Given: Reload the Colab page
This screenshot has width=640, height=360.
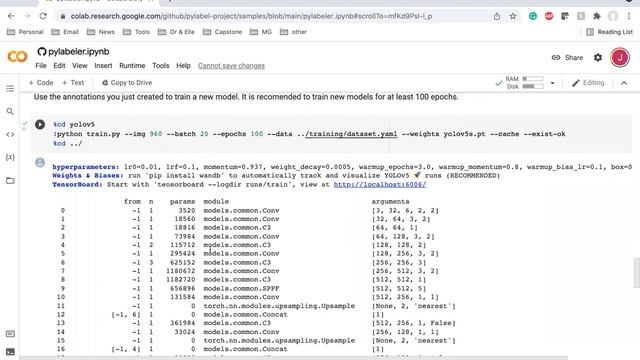Looking at the screenshot, I should coord(43,16).
